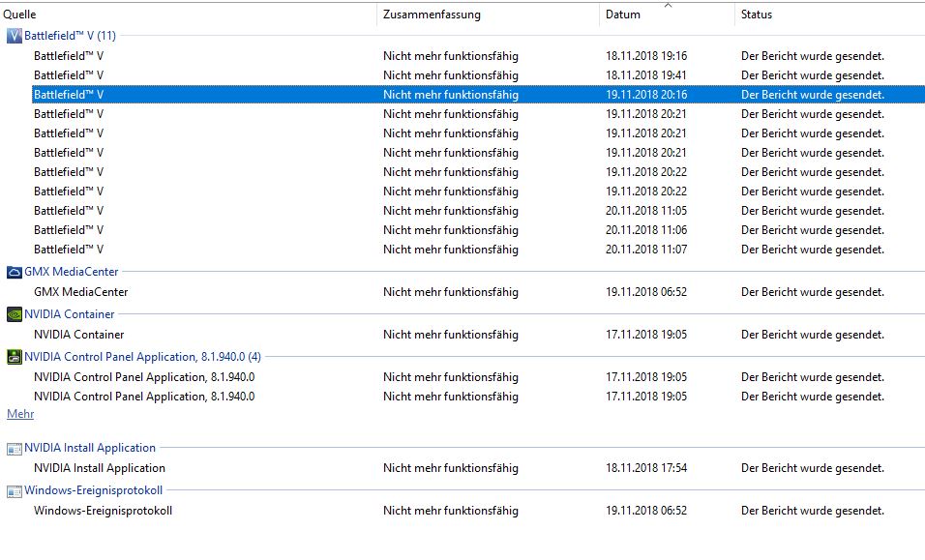Click the NVIDIA Control Panel Application (4) group header
925x560 pixels.
point(142,357)
